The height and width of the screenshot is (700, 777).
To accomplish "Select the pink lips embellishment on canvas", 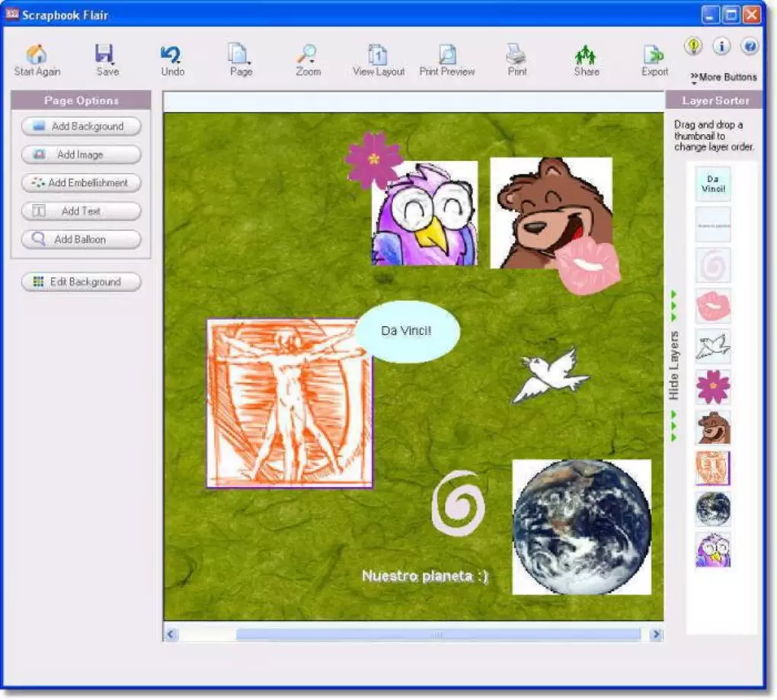I will [588, 266].
